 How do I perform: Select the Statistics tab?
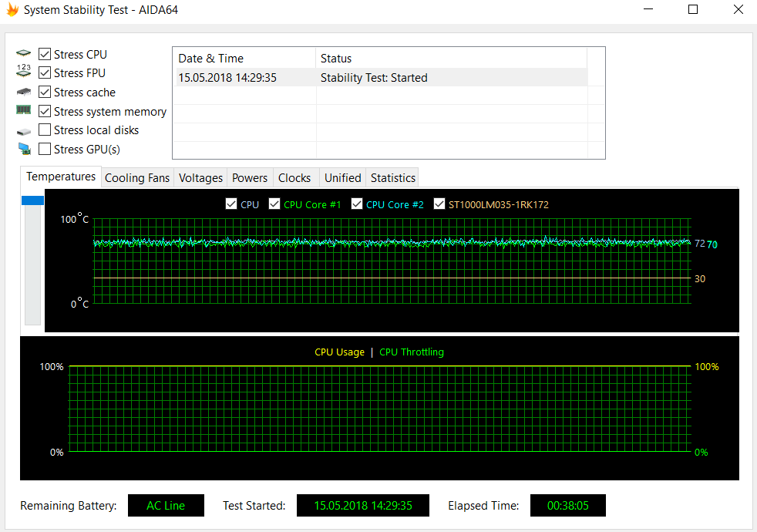coord(392,178)
